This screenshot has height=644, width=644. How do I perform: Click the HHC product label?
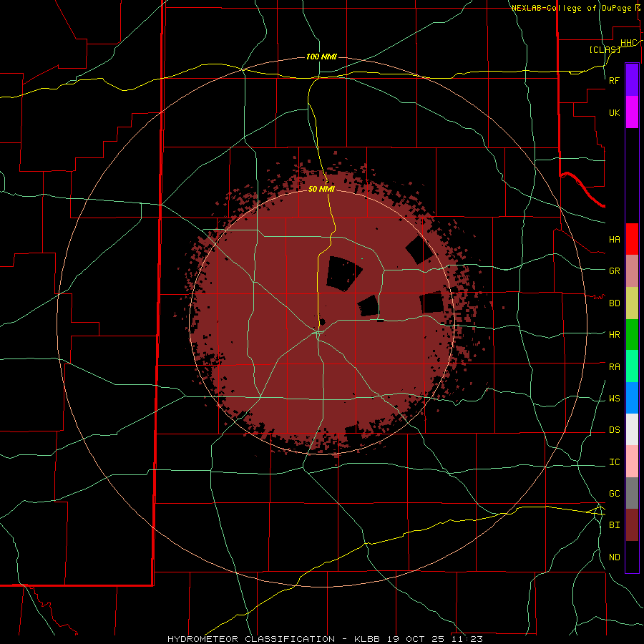[x=628, y=43]
